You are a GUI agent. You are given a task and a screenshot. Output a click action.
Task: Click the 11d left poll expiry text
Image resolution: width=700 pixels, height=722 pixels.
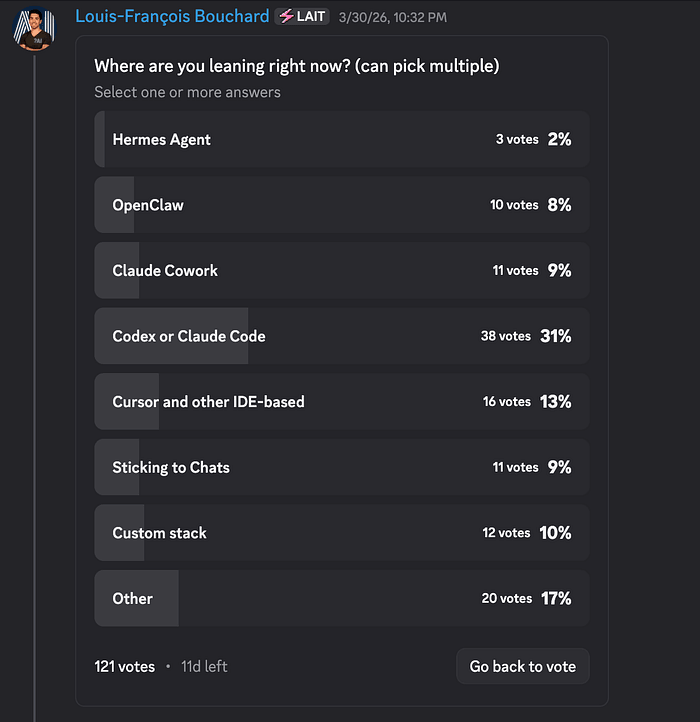point(204,666)
